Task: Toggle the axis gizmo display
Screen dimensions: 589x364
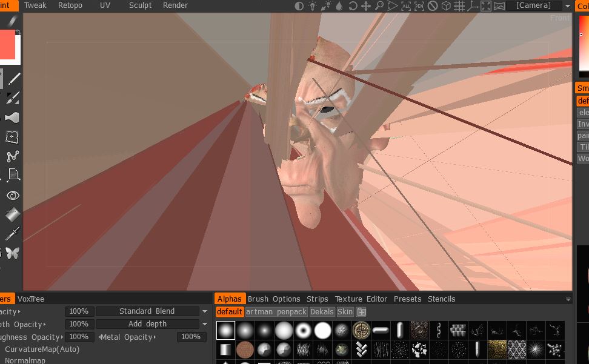Action: pyautogui.click(x=473, y=6)
